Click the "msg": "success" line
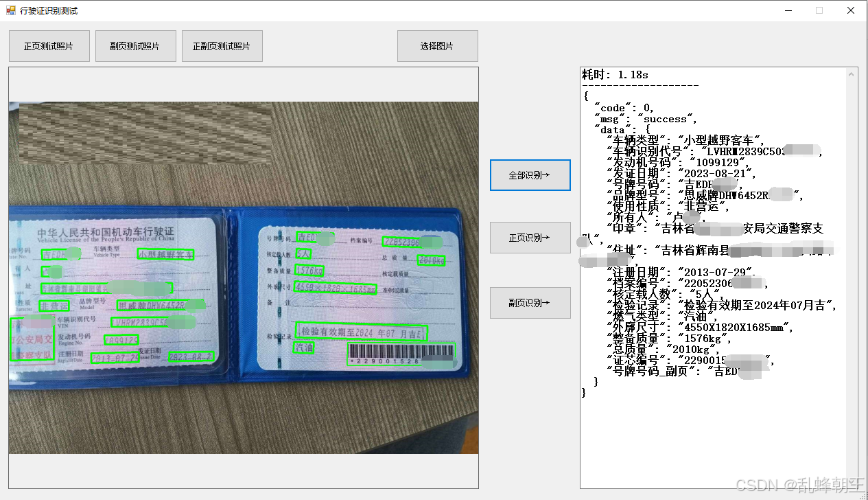Image resolution: width=868 pixels, height=500 pixels. (646, 119)
